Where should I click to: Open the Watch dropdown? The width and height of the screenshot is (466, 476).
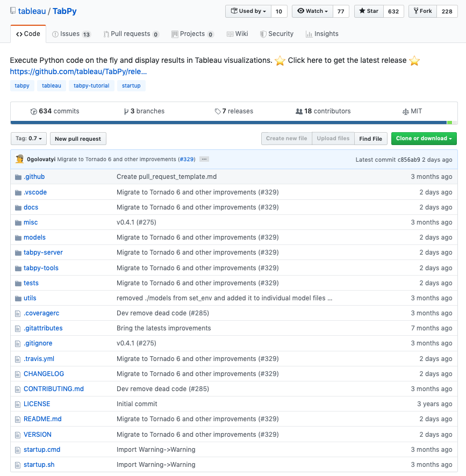[312, 11]
